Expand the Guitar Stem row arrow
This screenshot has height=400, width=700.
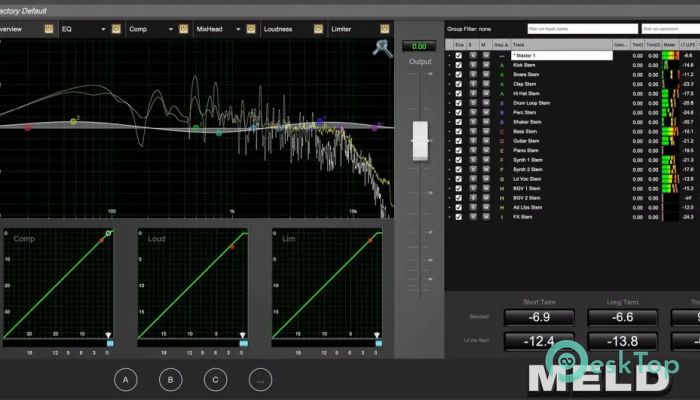(x=449, y=141)
